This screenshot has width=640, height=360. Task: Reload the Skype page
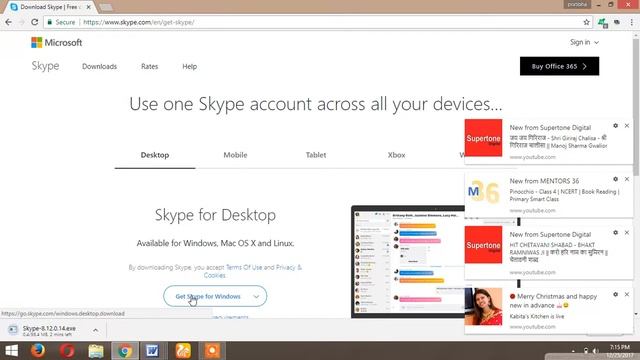pos(35,22)
